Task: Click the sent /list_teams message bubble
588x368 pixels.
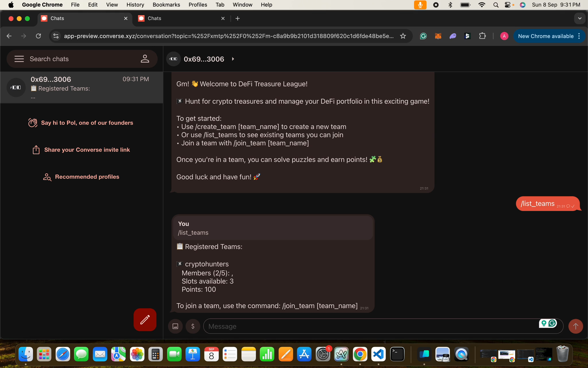Action: pos(548,204)
